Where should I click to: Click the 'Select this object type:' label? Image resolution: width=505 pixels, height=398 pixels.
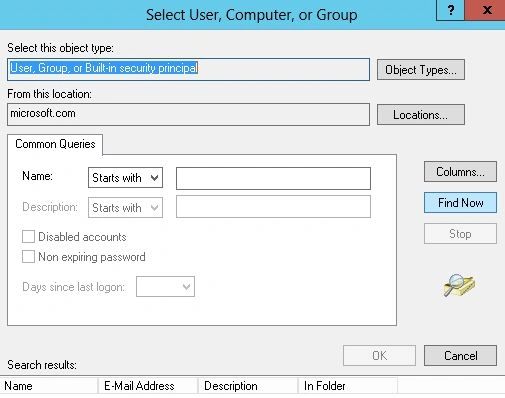[60, 48]
